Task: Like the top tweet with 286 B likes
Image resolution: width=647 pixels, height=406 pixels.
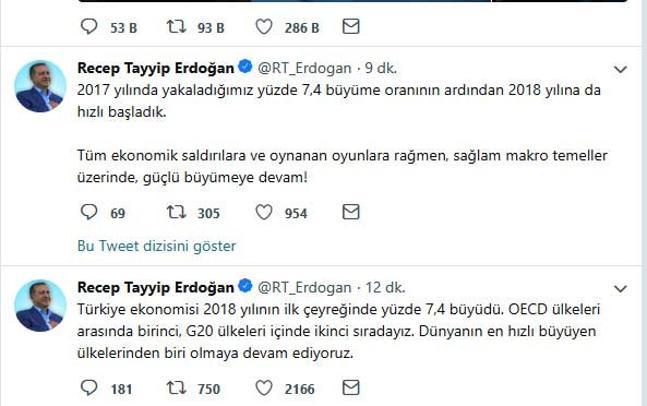Action: [x=264, y=27]
